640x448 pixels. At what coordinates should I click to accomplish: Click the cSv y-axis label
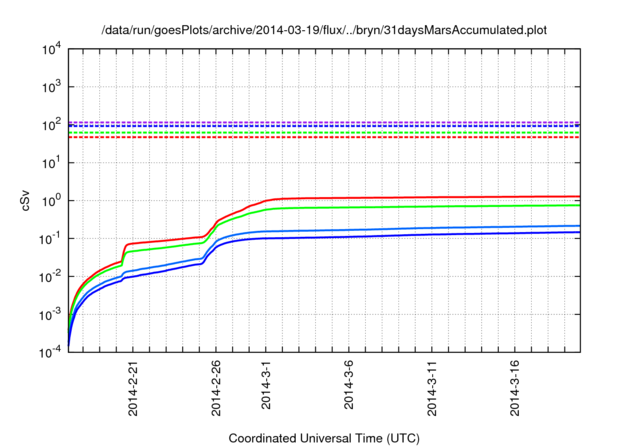point(25,200)
